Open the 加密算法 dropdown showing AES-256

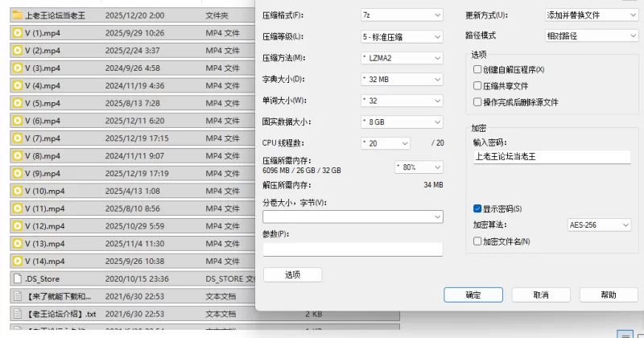coord(599,225)
